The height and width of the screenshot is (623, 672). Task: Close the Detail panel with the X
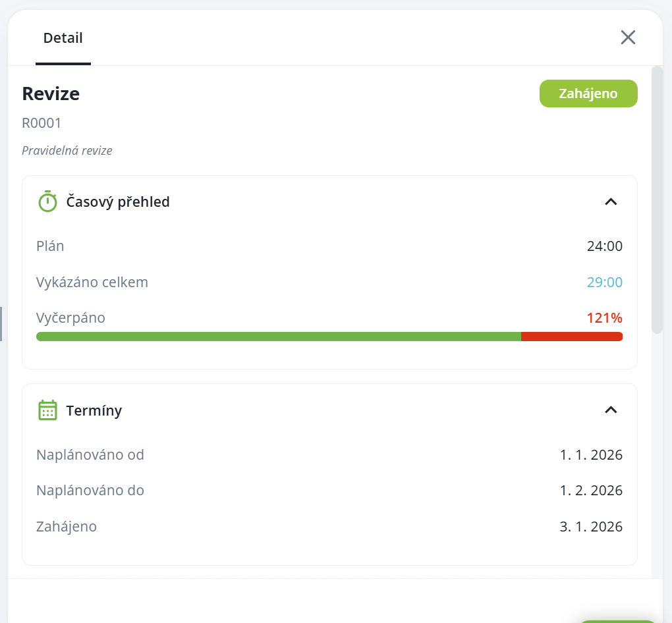(x=628, y=38)
